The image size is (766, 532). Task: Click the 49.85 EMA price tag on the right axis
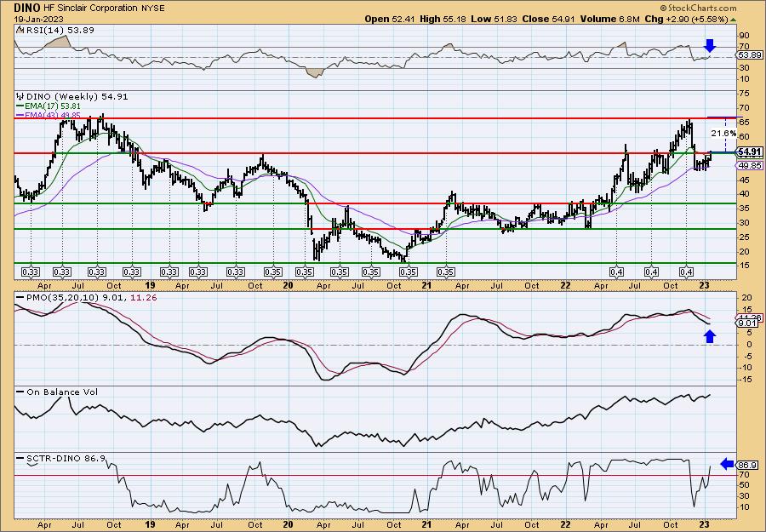(x=750, y=166)
